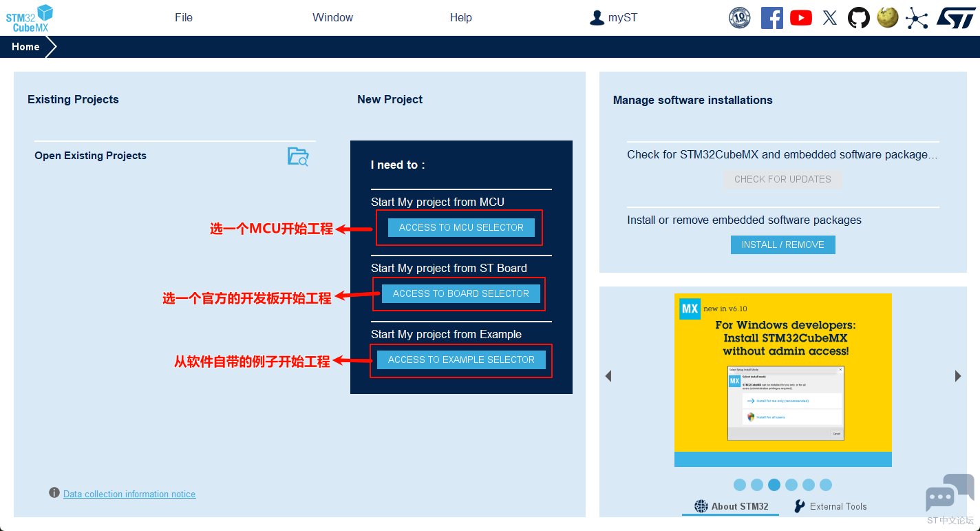Open the new in v6.10 news banner
The height and width of the screenshot is (531, 980).
[x=783, y=380]
